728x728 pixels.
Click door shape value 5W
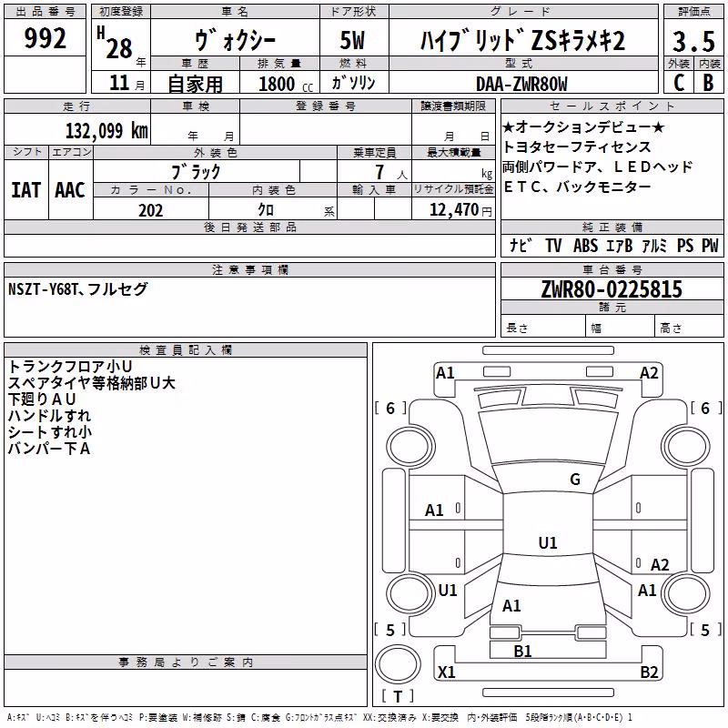[x=352, y=40]
